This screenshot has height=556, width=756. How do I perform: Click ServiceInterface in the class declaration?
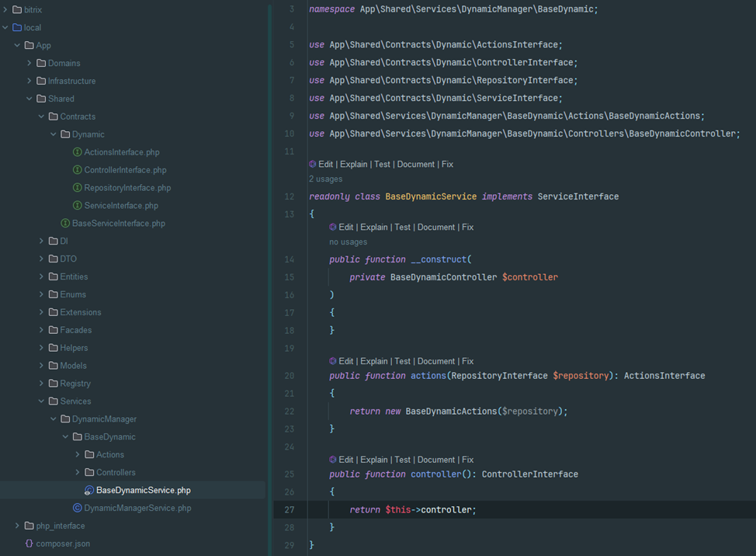(x=578, y=196)
